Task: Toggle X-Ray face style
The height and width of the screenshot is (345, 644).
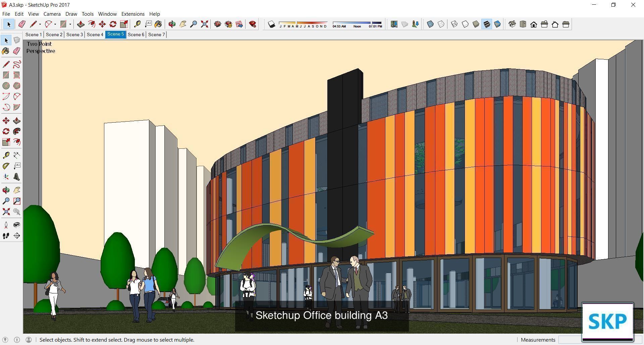Action: pos(430,24)
